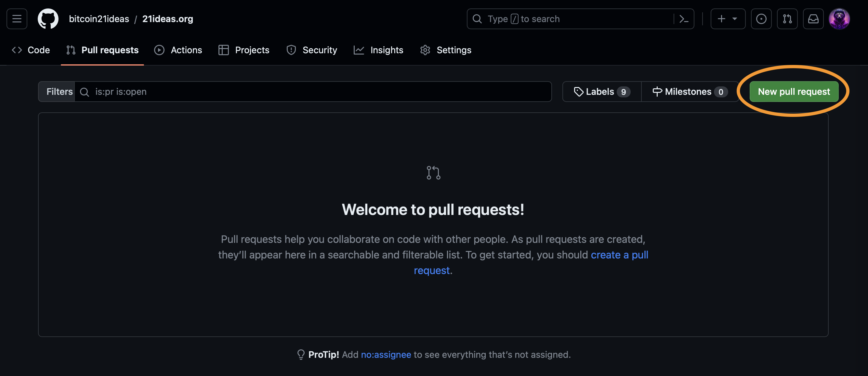The width and height of the screenshot is (868, 376).
Task: Go to the Insights tab
Action: pos(378,50)
